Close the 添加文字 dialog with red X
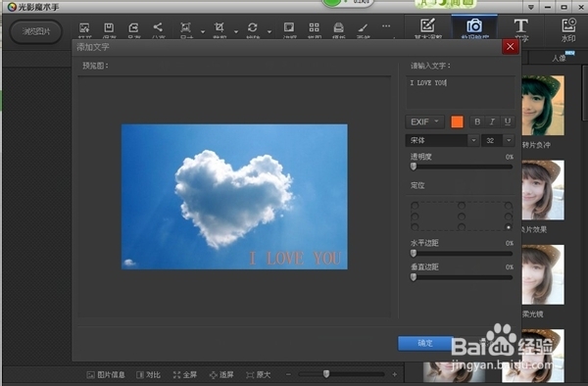The image size is (588, 386). click(511, 47)
